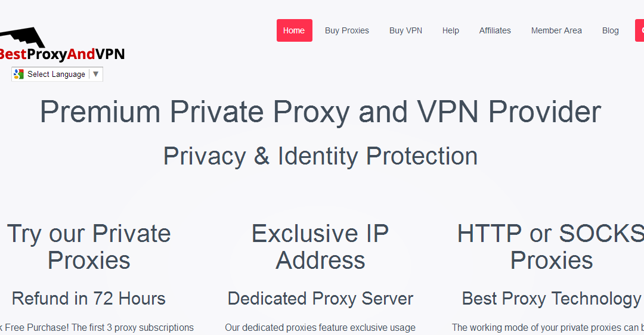
Task: Click the Premium Private Proxy and VPN Provider heading
Action: [320, 111]
